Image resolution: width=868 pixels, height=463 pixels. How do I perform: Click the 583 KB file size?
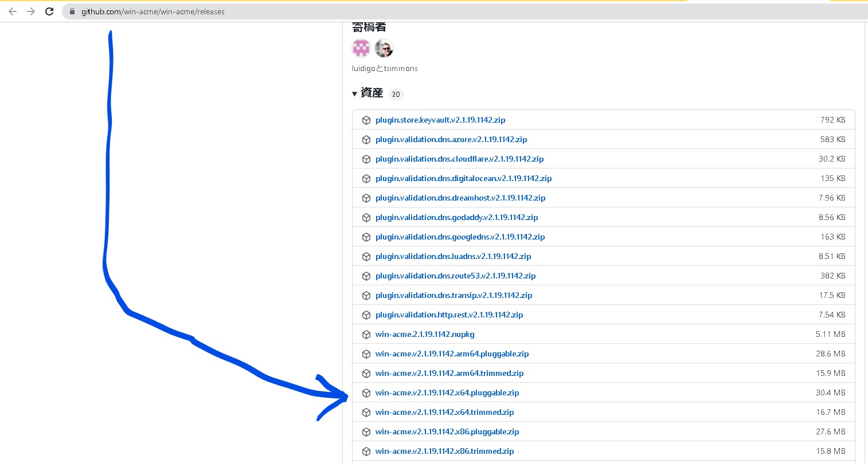pyautogui.click(x=832, y=139)
